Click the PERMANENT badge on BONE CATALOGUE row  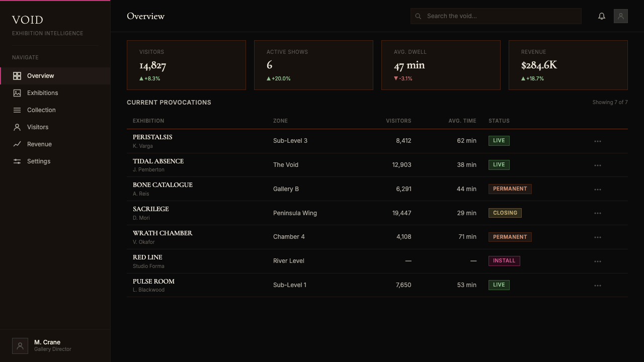pyautogui.click(x=510, y=189)
